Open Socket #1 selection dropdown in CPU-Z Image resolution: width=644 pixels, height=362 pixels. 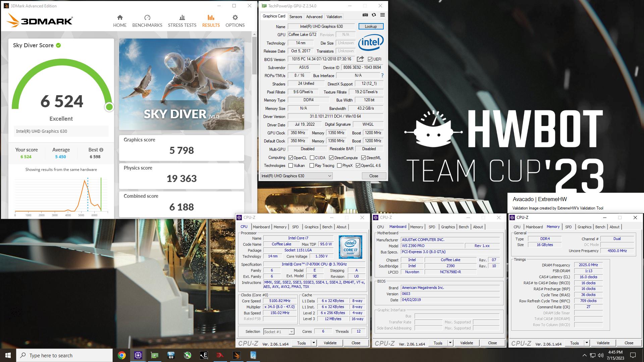pos(279,331)
